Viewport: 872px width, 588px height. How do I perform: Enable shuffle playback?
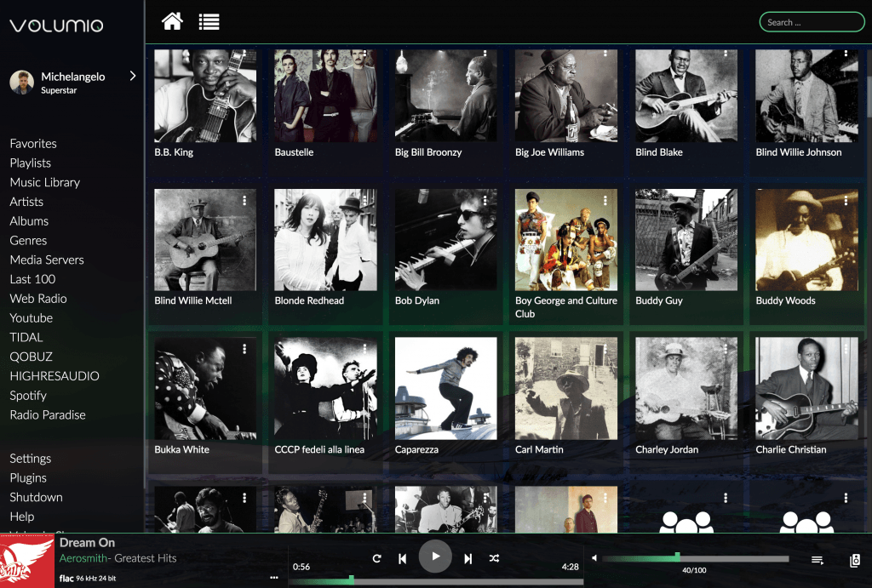coord(494,557)
